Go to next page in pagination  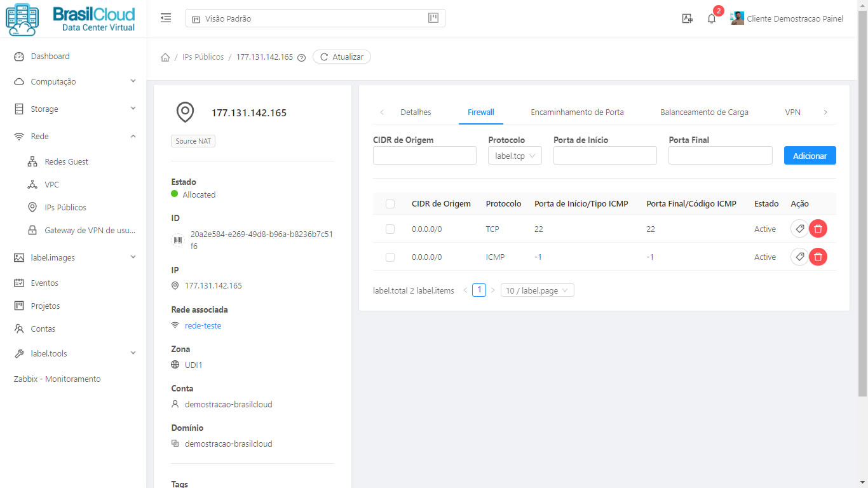(492, 290)
